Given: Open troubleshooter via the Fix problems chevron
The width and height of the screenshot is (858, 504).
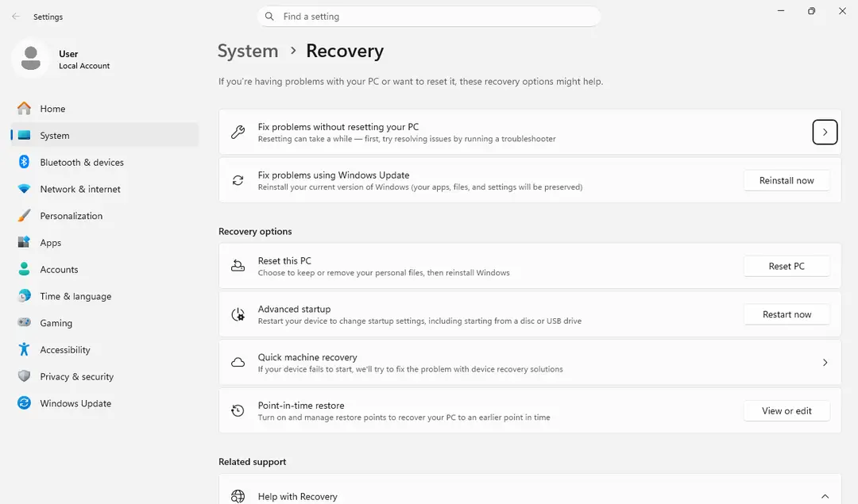Looking at the screenshot, I should click(x=825, y=132).
